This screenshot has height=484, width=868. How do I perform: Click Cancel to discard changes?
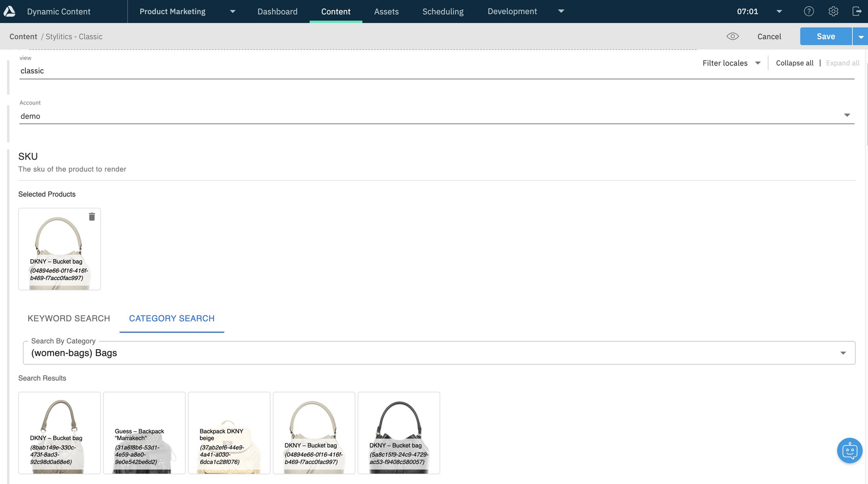point(769,36)
